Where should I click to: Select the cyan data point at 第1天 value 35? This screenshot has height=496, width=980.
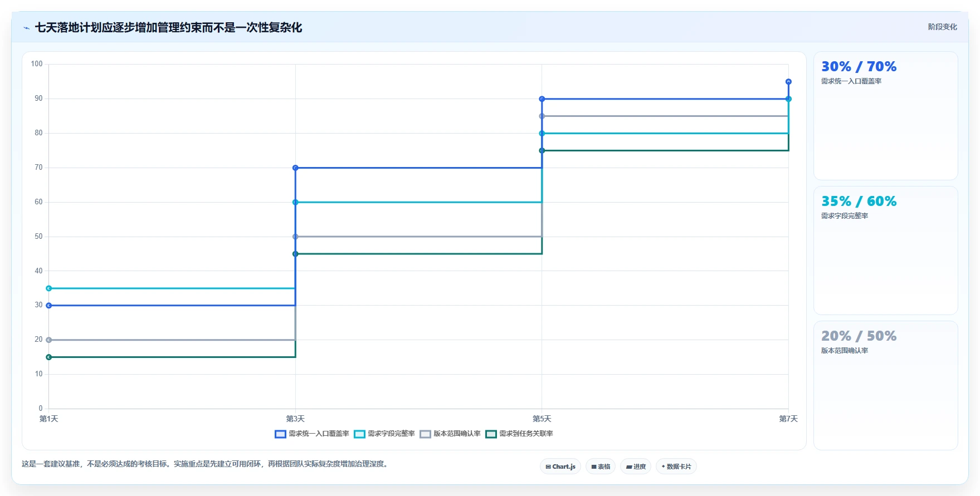pyautogui.click(x=49, y=288)
